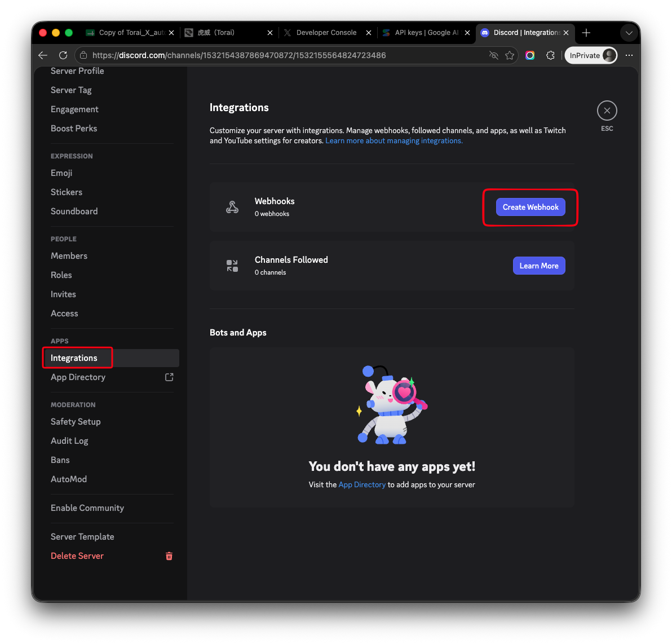Open the Server Tag settings
Viewport: 672px width, 644px height.
coord(71,90)
